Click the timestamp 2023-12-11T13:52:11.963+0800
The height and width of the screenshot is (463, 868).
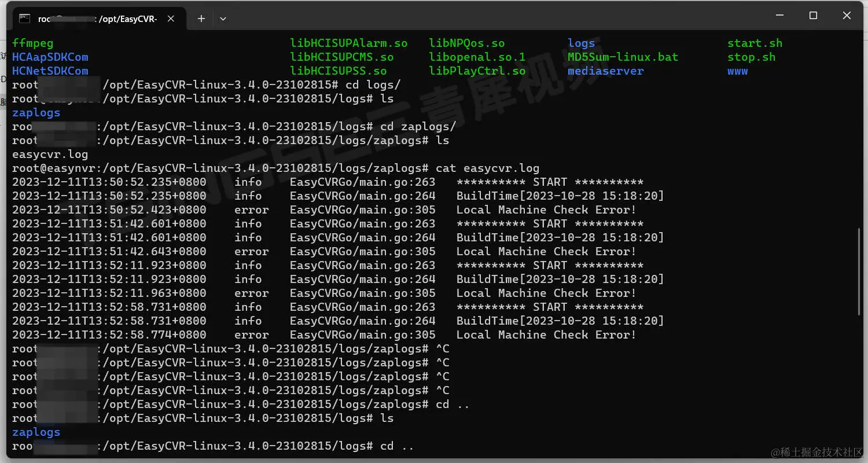[x=109, y=293]
